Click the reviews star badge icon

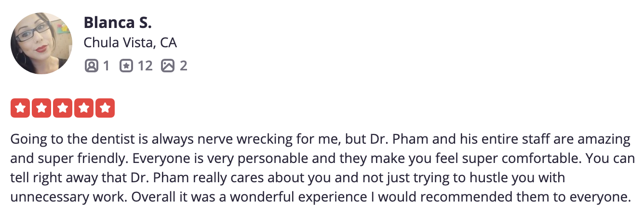point(126,65)
